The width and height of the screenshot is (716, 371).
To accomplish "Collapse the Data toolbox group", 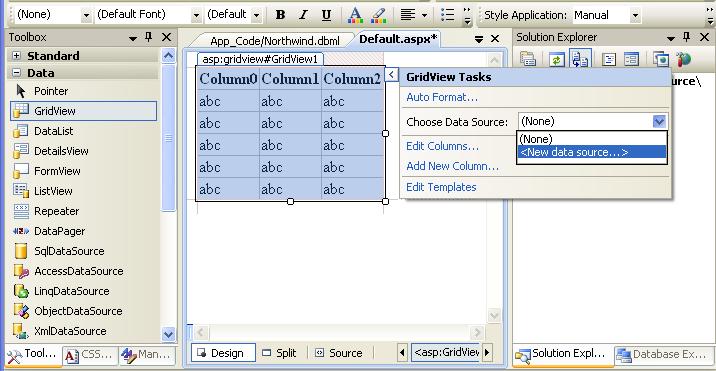I will (x=16, y=73).
